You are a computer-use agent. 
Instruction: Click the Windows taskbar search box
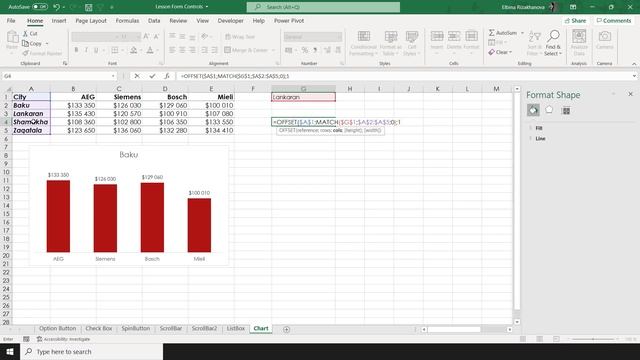pyautogui.click(x=92, y=351)
